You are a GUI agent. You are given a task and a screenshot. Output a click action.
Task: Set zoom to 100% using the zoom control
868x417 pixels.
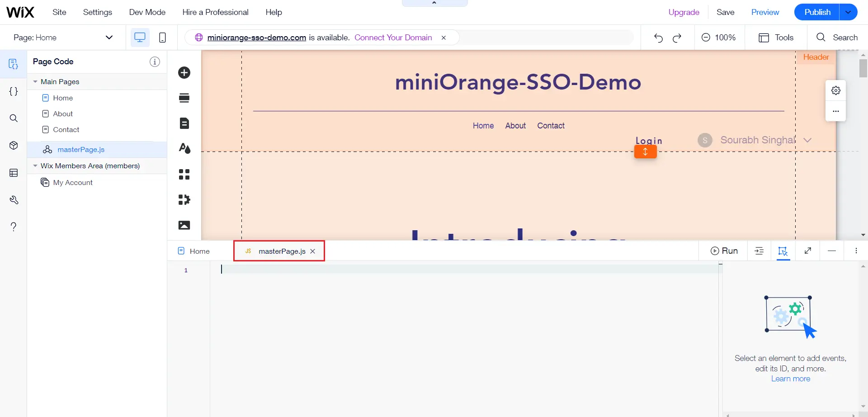[x=719, y=38]
